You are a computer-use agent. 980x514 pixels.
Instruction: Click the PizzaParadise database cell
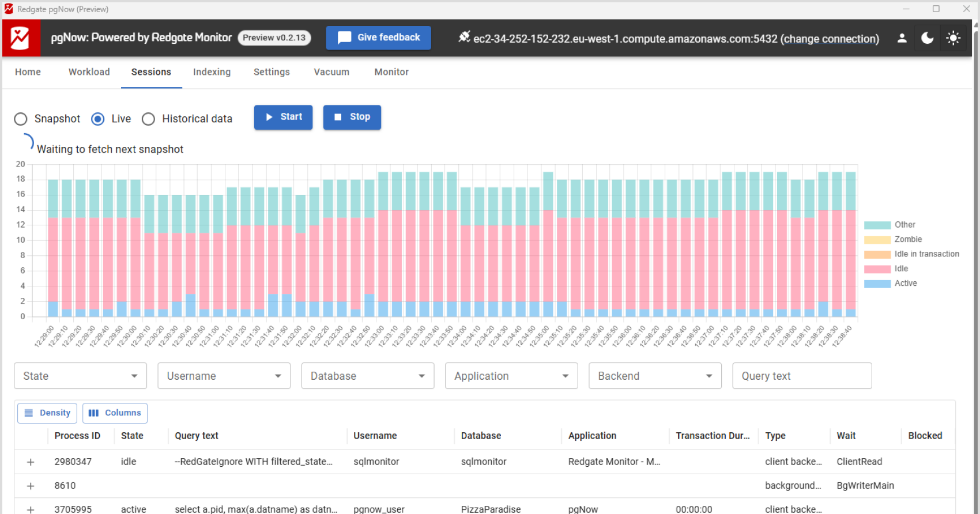click(x=491, y=509)
